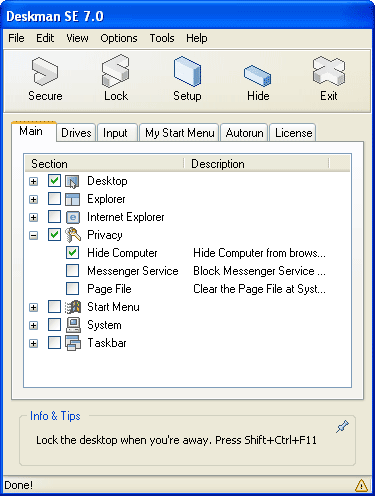Open the Options menu
375x496 pixels.
tap(119, 38)
